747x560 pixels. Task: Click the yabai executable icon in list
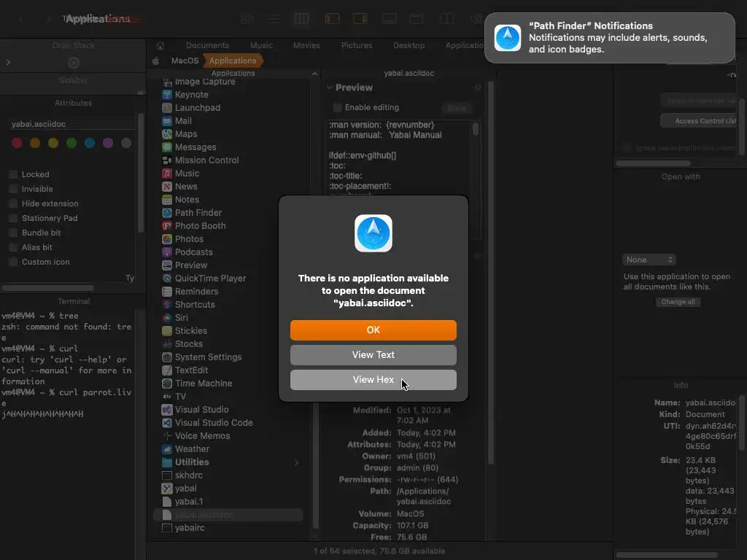pos(167,489)
